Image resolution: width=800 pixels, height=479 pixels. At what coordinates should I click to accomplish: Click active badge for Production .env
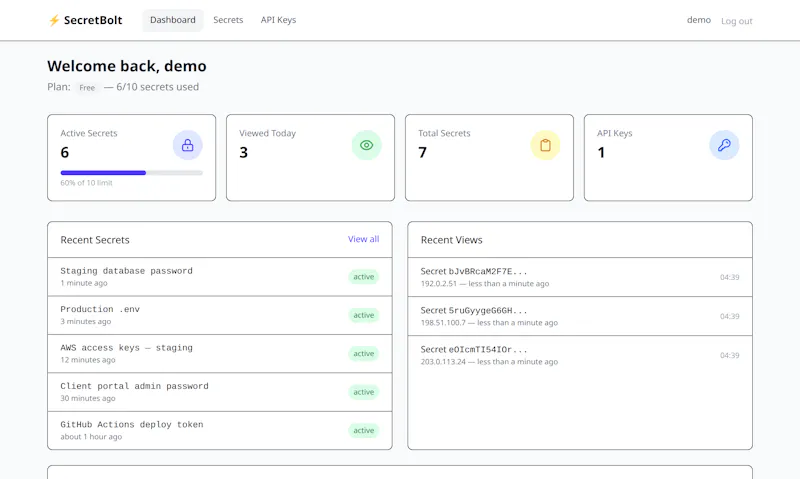click(364, 315)
